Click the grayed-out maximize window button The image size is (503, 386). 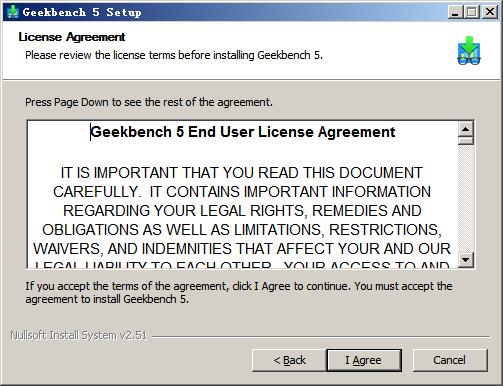coord(472,12)
